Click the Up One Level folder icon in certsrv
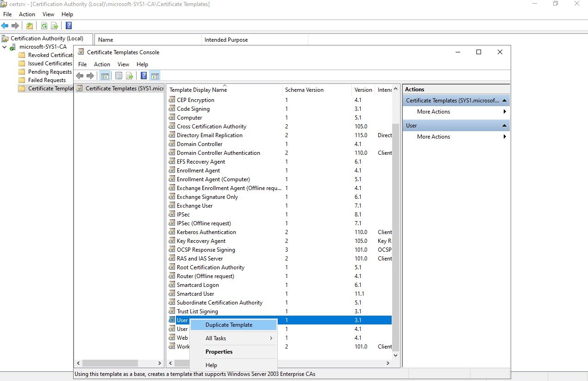This screenshot has width=588, height=381. [30, 26]
